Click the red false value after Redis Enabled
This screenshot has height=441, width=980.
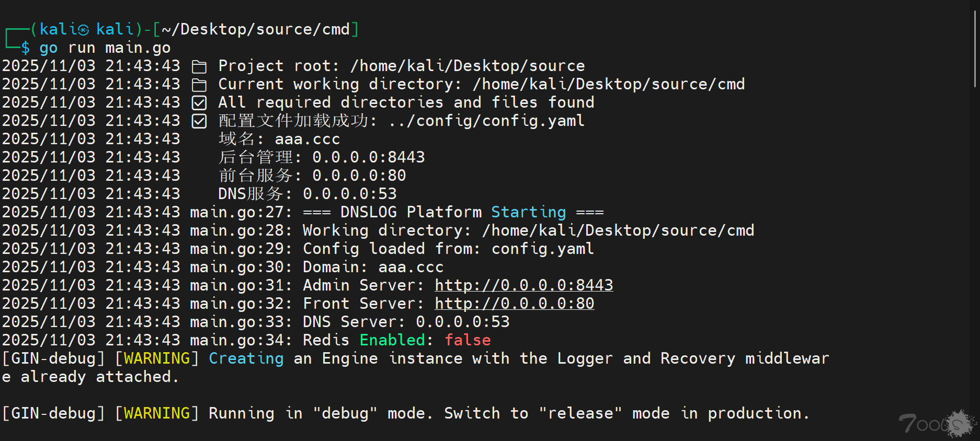pyautogui.click(x=468, y=340)
